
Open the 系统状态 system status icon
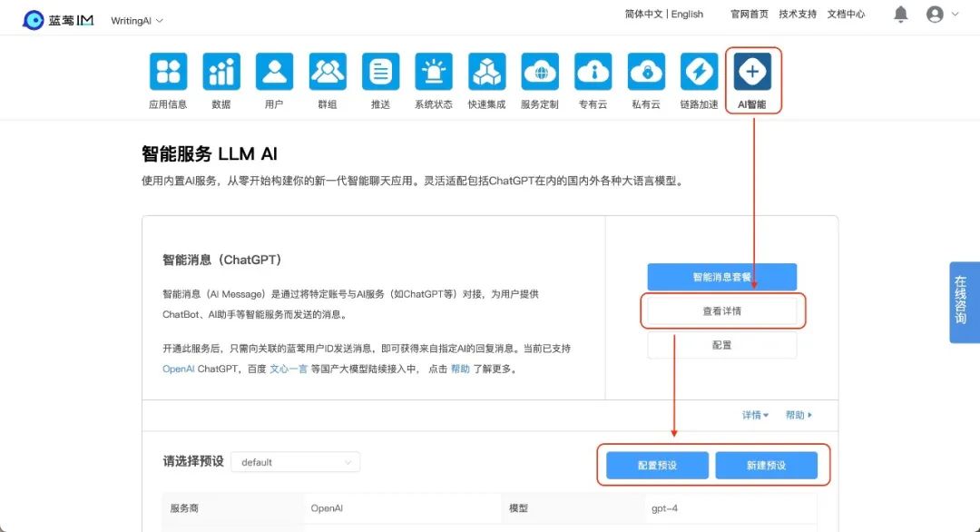[434, 72]
